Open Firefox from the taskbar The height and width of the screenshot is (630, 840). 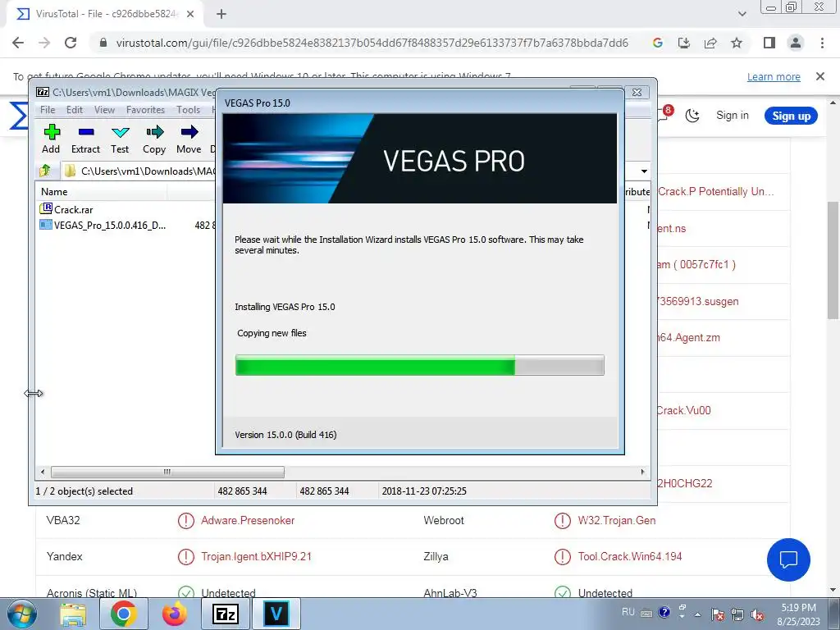point(174,614)
